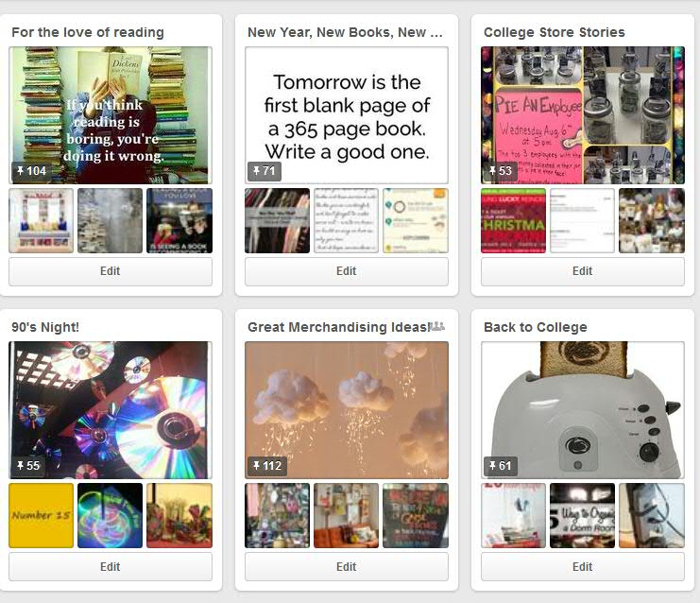The width and height of the screenshot is (700, 603).
Task: Edit the College Store Stories board
Action: (x=583, y=271)
